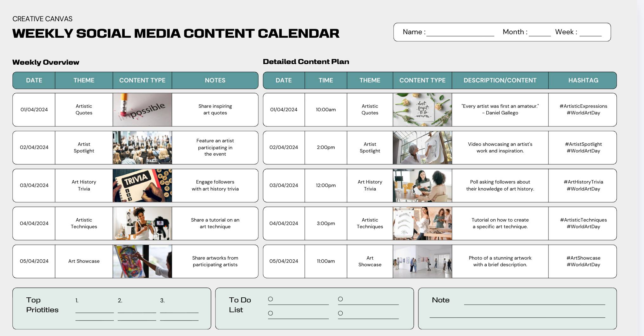Check the second top-row To Do circle
Image resolution: width=644 pixels, height=336 pixels.
coord(340,299)
